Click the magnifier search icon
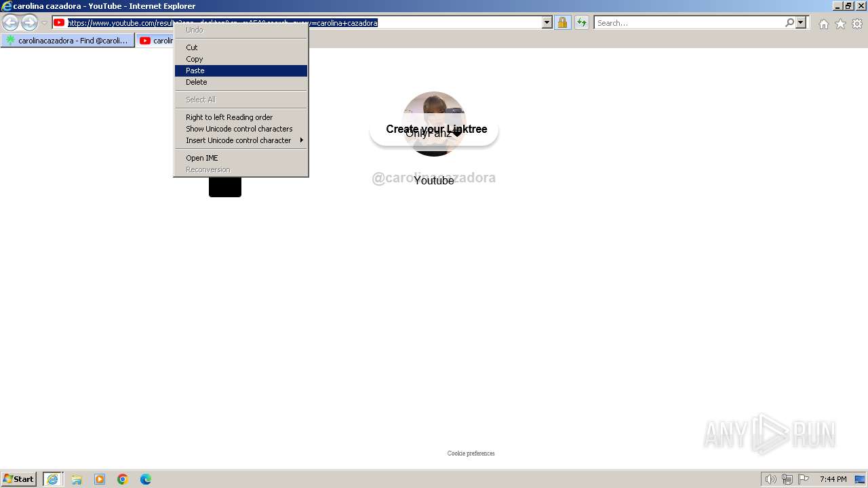868x488 pixels. (789, 23)
